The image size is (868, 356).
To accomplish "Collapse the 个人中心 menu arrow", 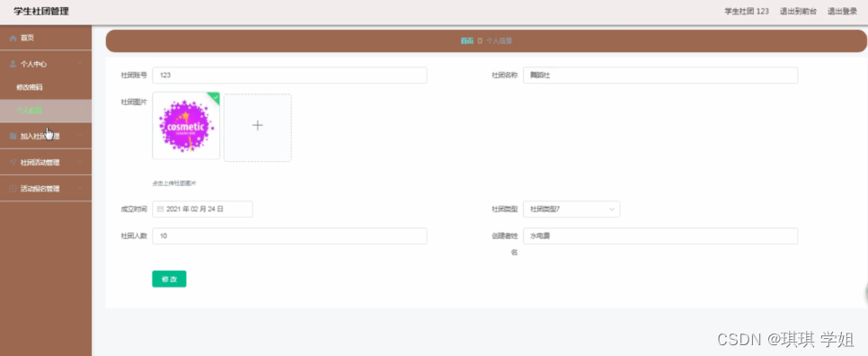I will tap(80, 64).
